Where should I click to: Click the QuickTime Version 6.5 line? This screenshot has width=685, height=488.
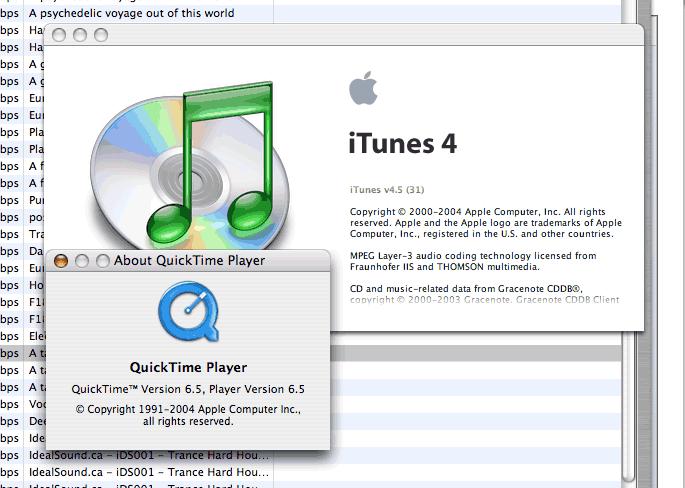[188, 389]
